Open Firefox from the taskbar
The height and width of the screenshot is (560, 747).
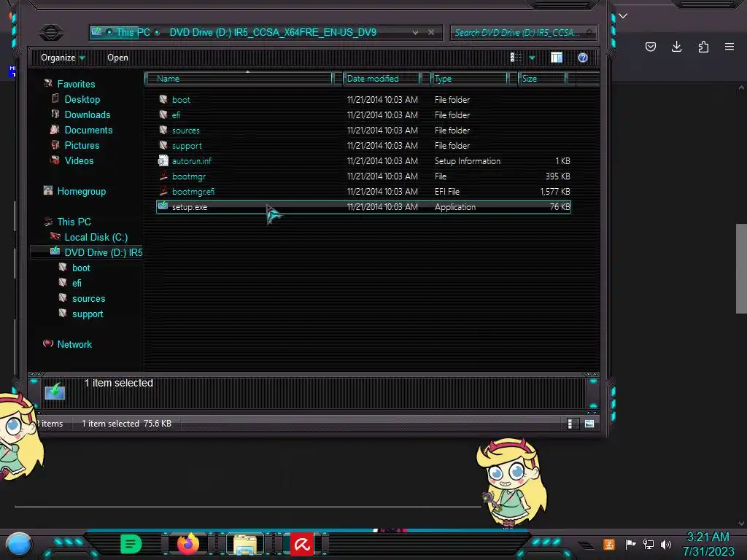click(188, 544)
